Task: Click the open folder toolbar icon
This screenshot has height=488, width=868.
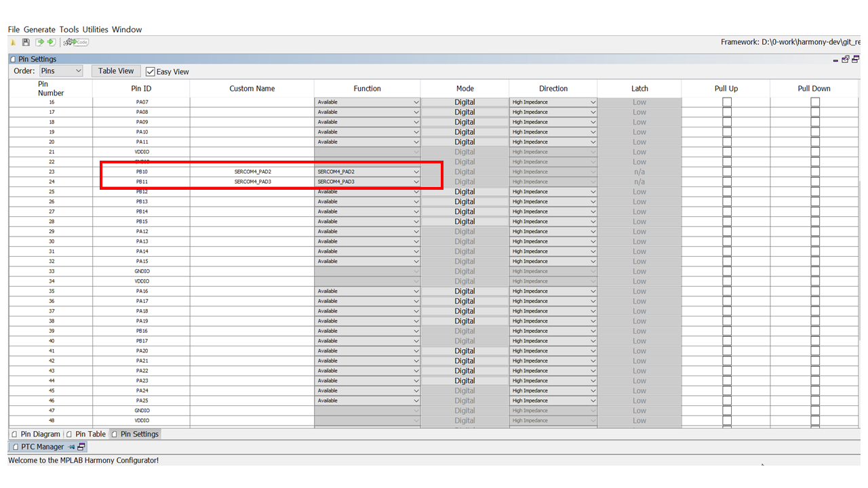Action: click(13, 43)
